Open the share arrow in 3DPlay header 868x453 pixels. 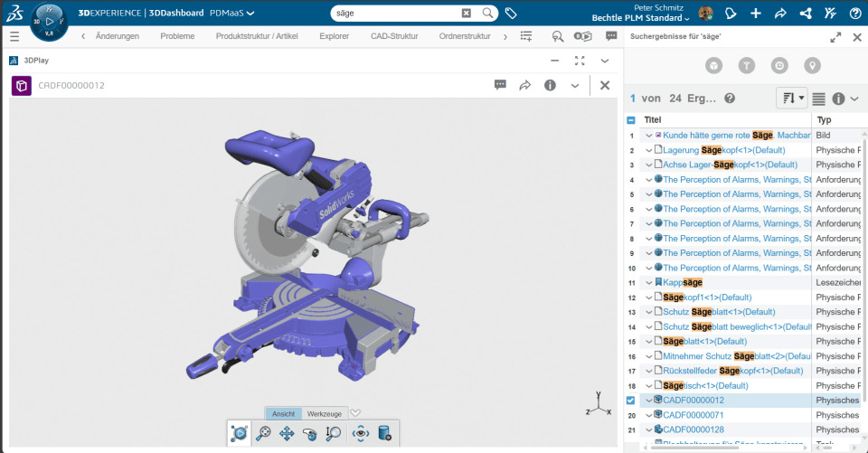click(524, 85)
